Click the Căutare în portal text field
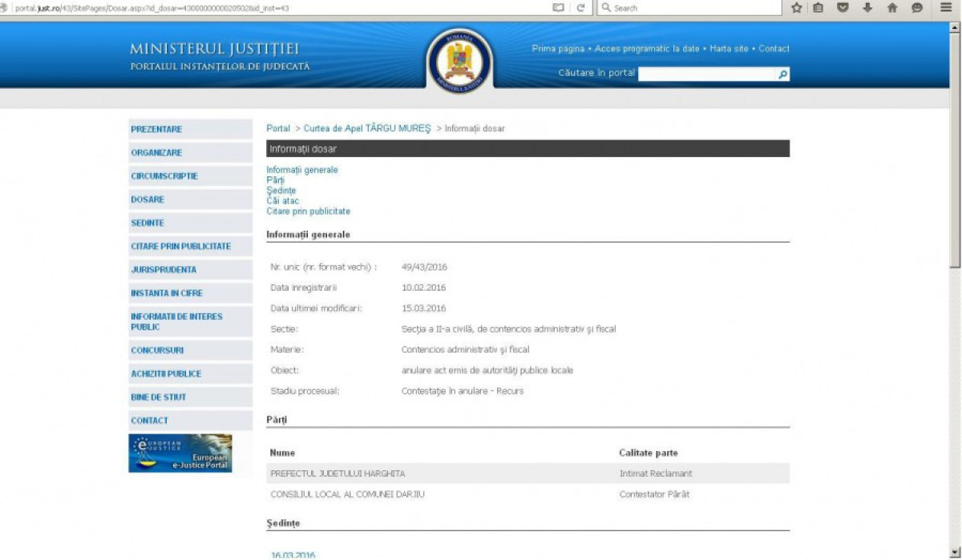 pyautogui.click(x=707, y=74)
